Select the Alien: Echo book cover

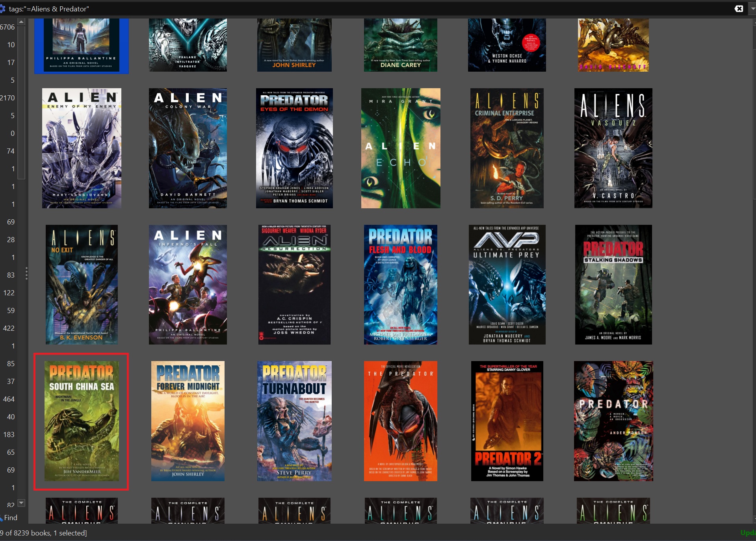(401, 148)
